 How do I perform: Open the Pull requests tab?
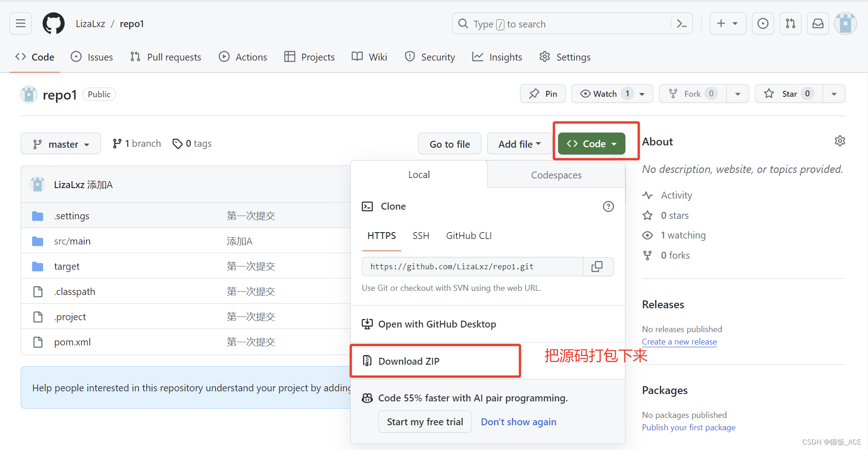(x=166, y=57)
